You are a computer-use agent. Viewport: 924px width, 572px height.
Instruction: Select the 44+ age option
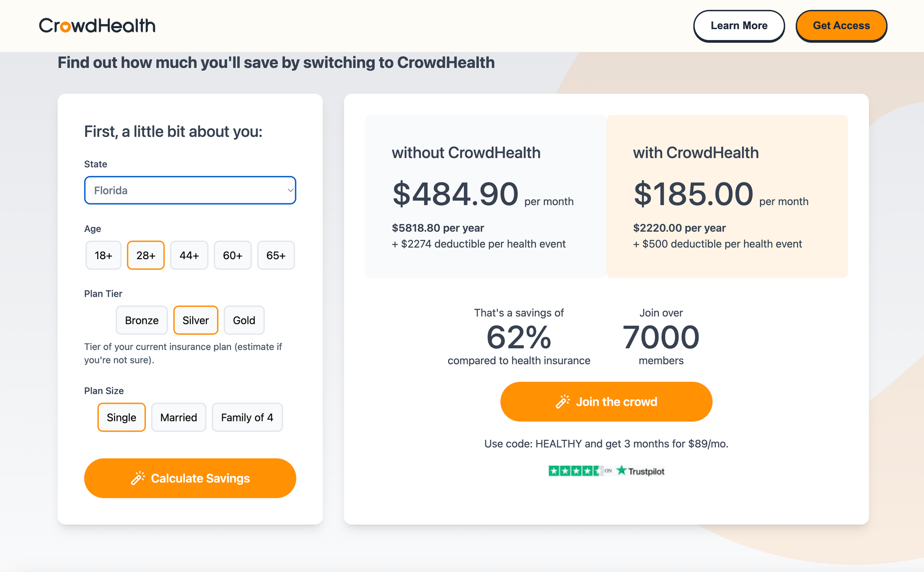pos(189,255)
